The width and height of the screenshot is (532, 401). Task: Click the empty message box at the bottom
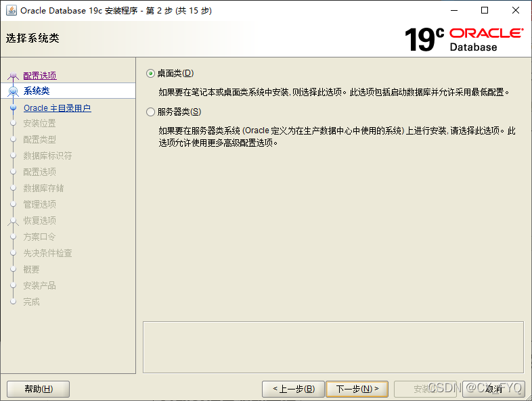pos(333,347)
